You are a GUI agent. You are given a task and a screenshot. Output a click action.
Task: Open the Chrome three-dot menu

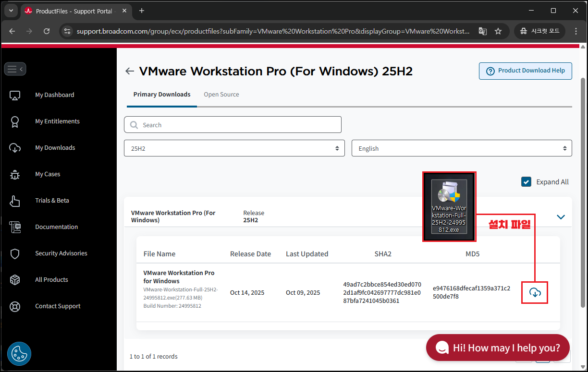tap(576, 31)
